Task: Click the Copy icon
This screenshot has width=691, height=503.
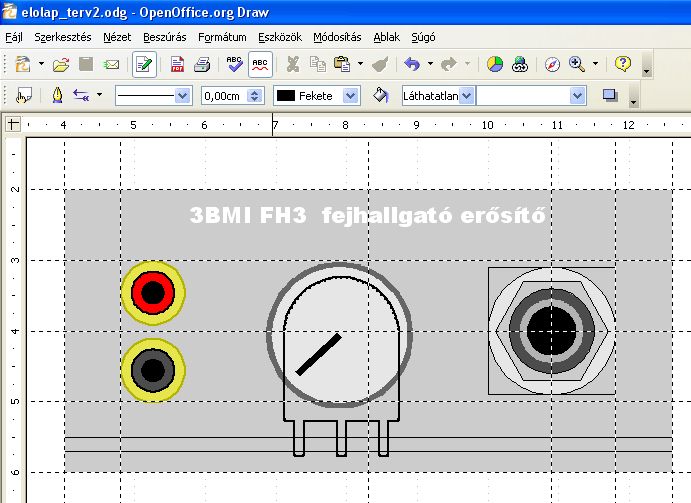Action: [x=317, y=64]
